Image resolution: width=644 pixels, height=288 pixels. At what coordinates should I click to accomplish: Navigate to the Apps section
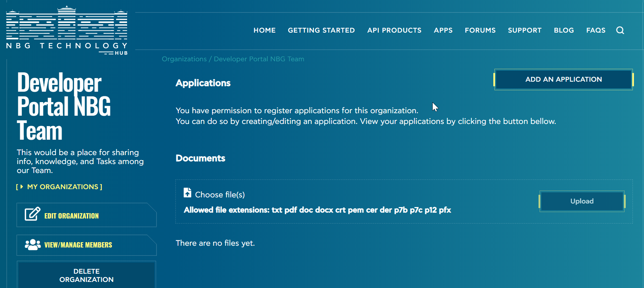click(443, 30)
